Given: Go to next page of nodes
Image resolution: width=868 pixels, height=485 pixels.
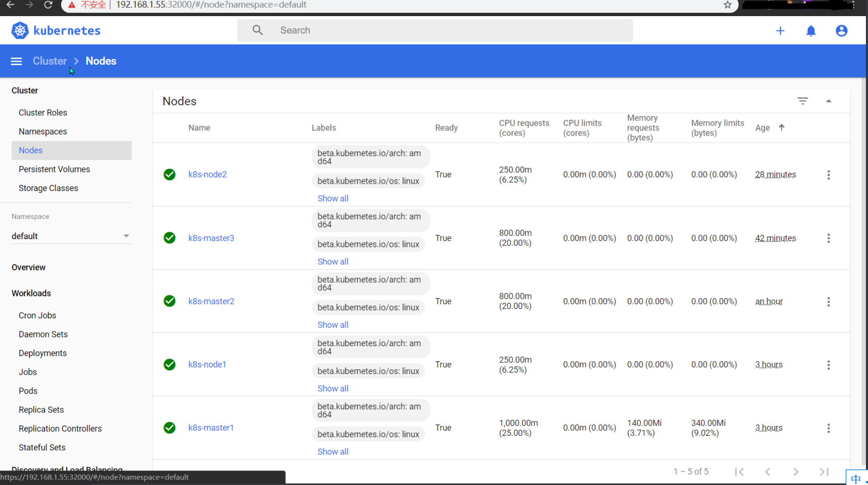Looking at the screenshot, I should 796,472.
